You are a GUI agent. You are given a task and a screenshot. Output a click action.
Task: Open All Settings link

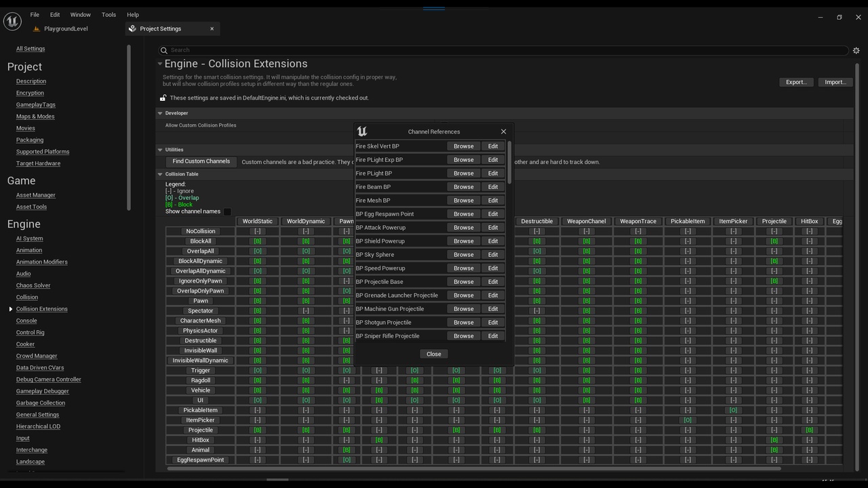click(31, 49)
